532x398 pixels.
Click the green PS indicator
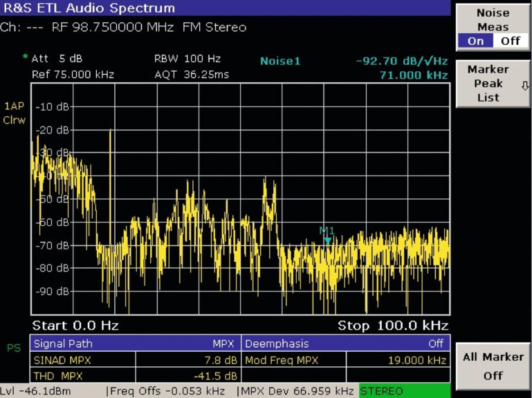[x=14, y=348]
